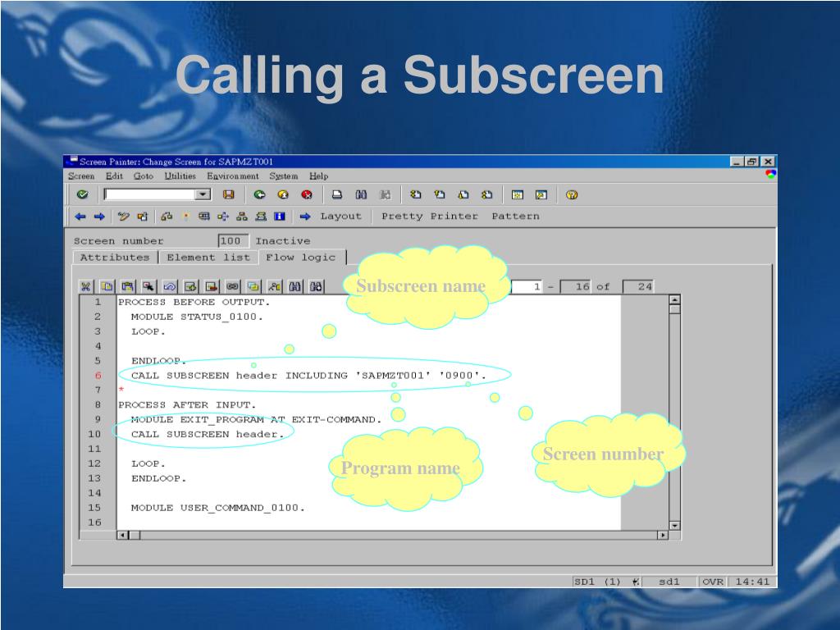Click the Previous page icon
Image resolution: width=840 pixels, height=630 pixels.
(440, 195)
